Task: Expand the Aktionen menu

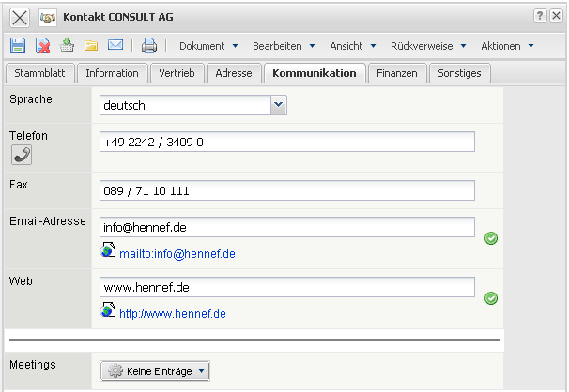Action: pyautogui.click(x=507, y=46)
